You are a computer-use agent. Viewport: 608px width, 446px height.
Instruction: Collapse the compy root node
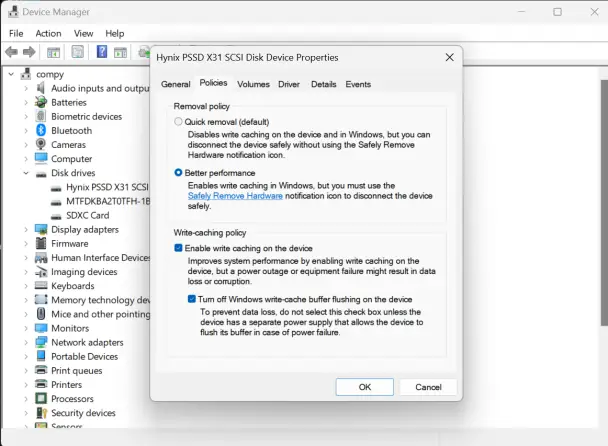tap(11, 74)
